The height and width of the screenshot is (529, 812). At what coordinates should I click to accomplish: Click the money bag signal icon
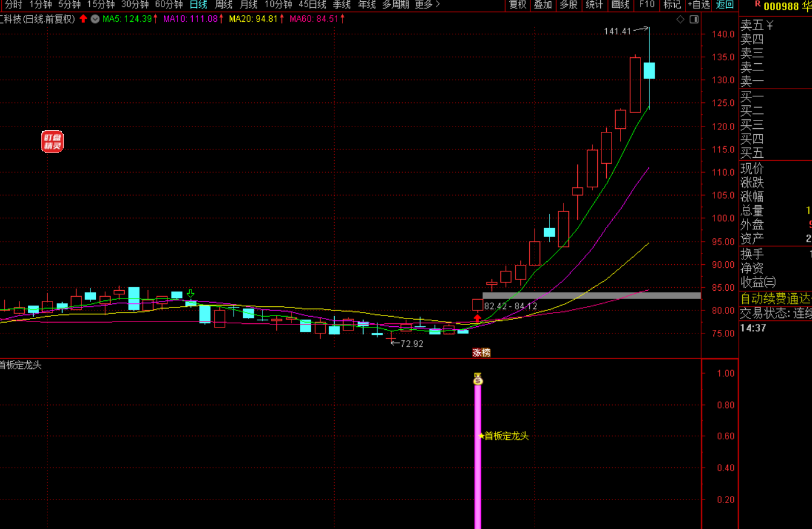click(x=478, y=379)
